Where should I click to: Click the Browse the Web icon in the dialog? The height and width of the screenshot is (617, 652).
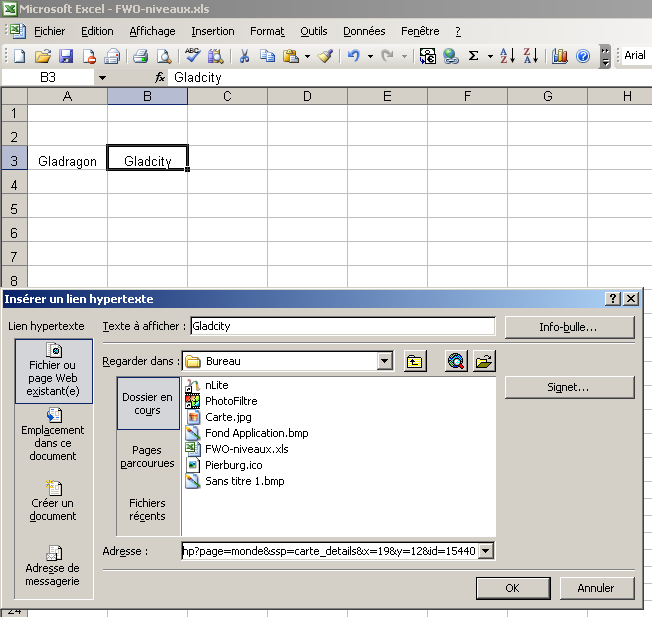pyautogui.click(x=456, y=361)
